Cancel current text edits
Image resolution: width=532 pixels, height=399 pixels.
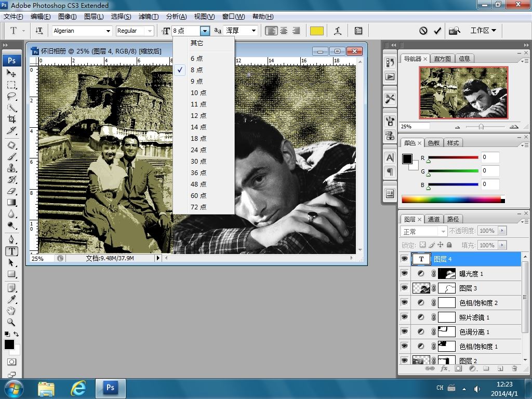[x=423, y=31]
